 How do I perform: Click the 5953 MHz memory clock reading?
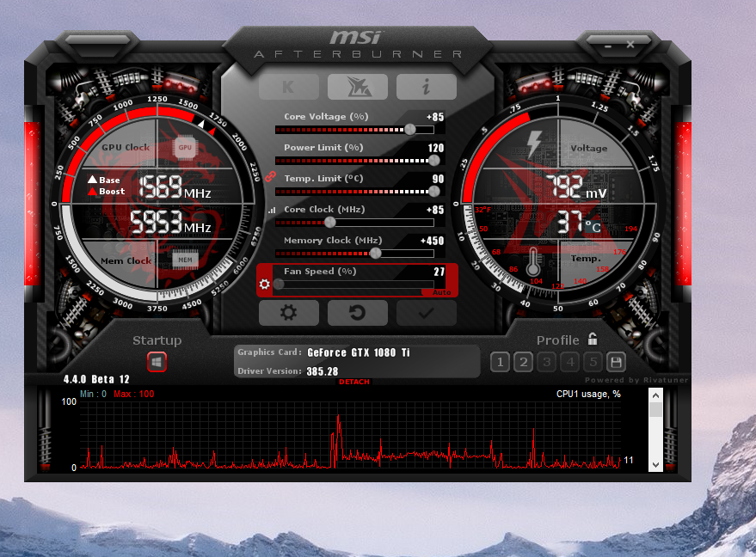click(x=170, y=222)
